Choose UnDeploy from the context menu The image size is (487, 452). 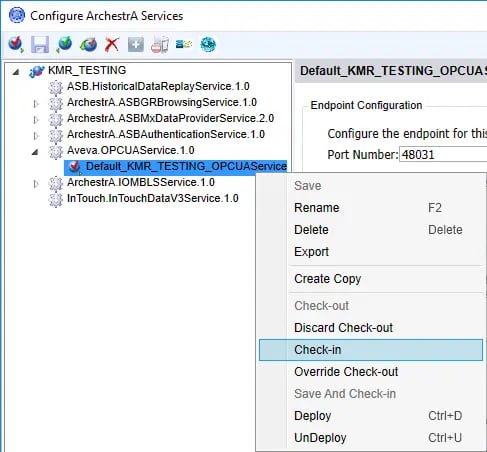tap(371, 438)
